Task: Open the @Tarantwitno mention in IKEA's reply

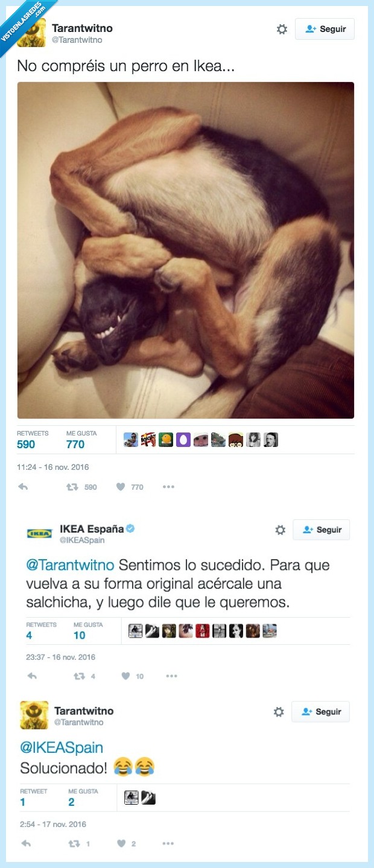Action: 70,565
